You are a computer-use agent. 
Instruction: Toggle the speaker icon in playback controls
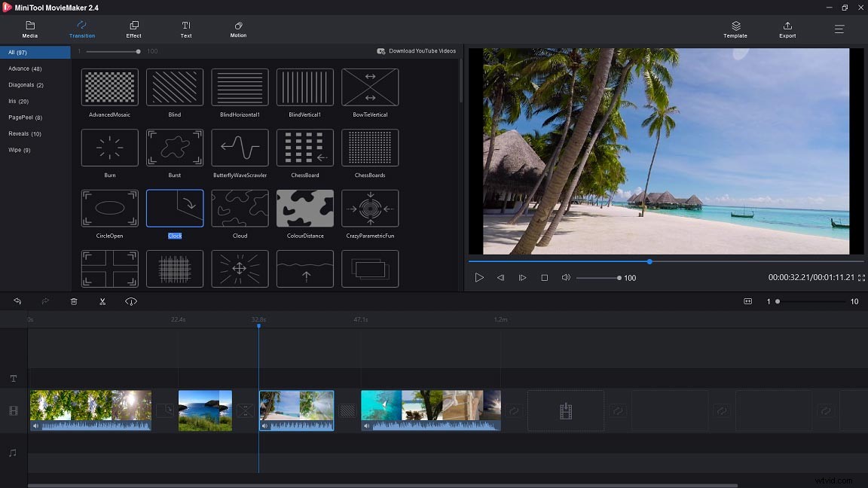tap(566, 277)
